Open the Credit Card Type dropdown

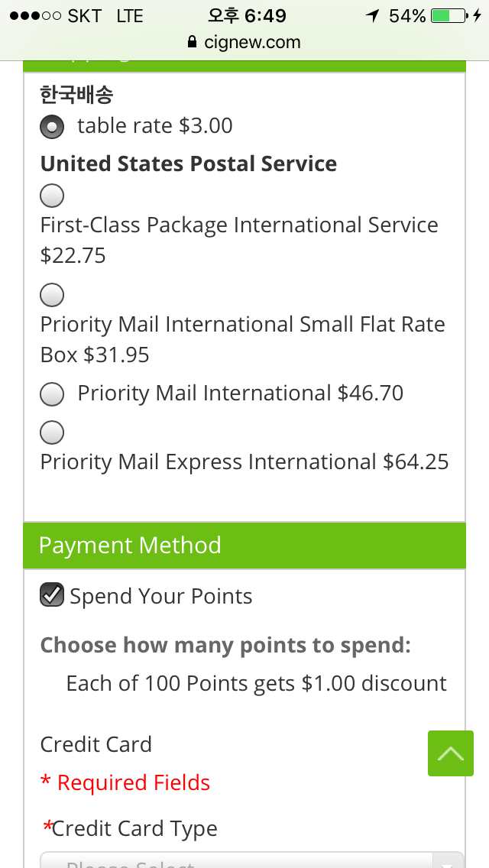click(252, 860)
